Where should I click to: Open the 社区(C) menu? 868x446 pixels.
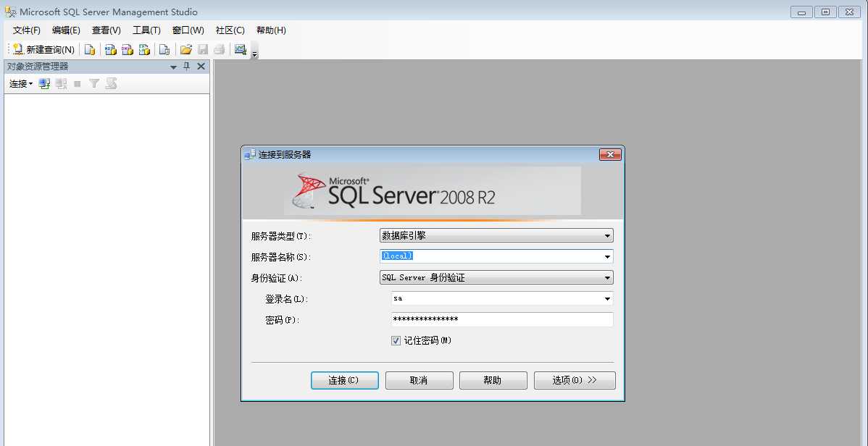[x=230, y=30]
